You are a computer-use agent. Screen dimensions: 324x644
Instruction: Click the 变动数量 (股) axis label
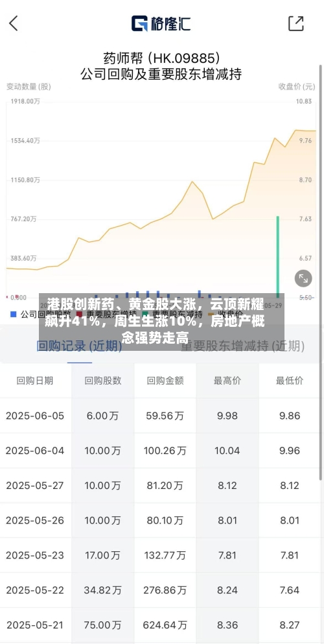(29, 86)
